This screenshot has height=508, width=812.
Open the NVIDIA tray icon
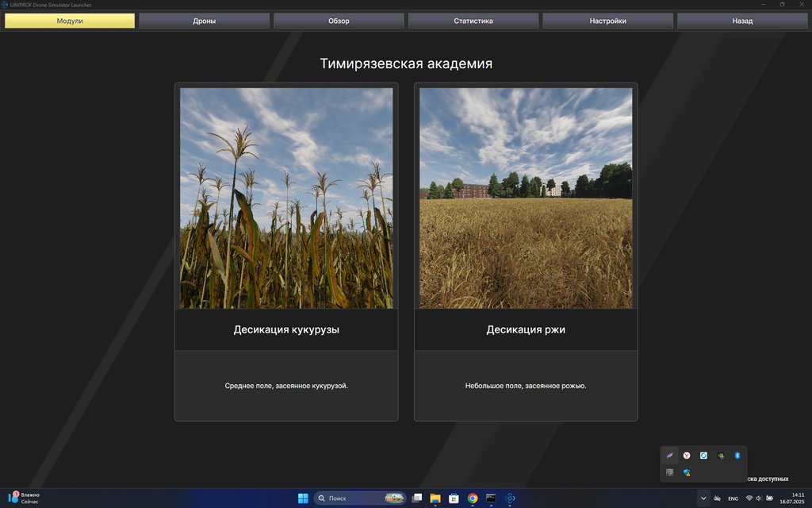pyautogui.click(x=720, y=456)
